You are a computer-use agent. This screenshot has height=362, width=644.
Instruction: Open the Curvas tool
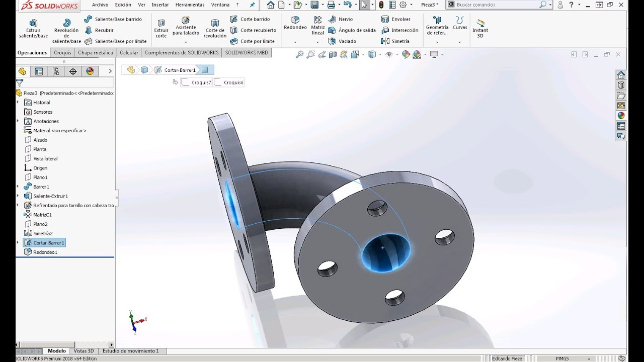460,23
